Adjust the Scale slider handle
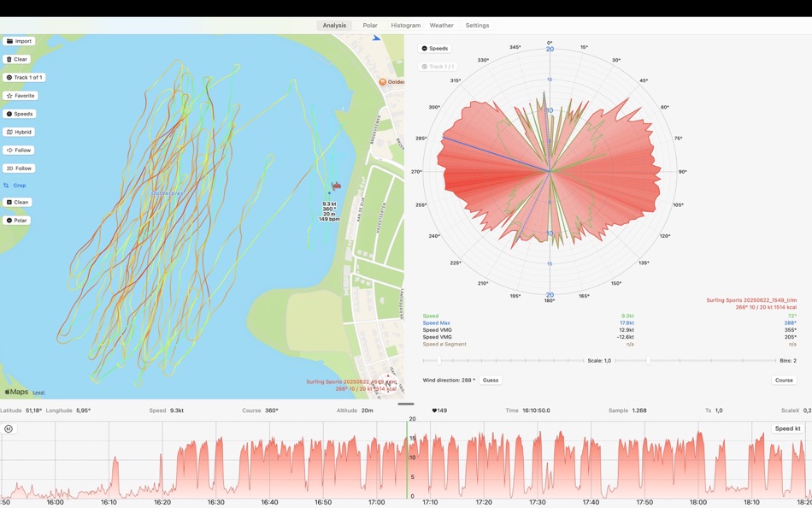This screenshot has height=508, width=812. (439, 360)
